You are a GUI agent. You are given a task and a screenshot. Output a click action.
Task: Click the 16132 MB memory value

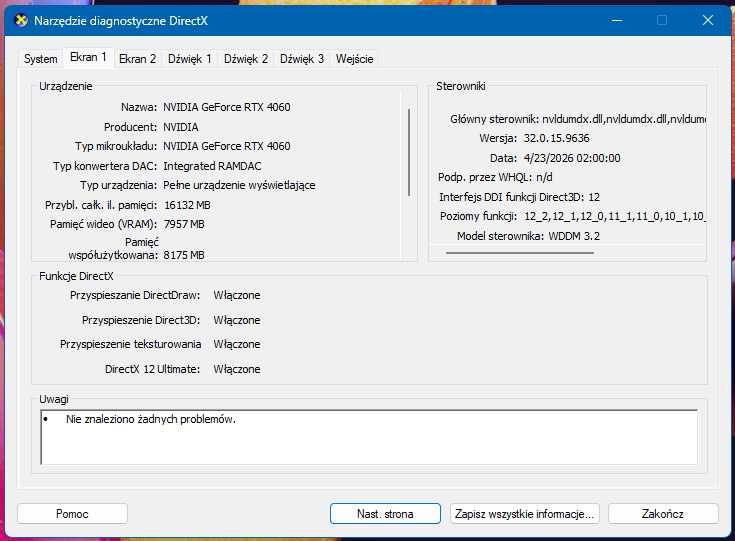[188, 205]
